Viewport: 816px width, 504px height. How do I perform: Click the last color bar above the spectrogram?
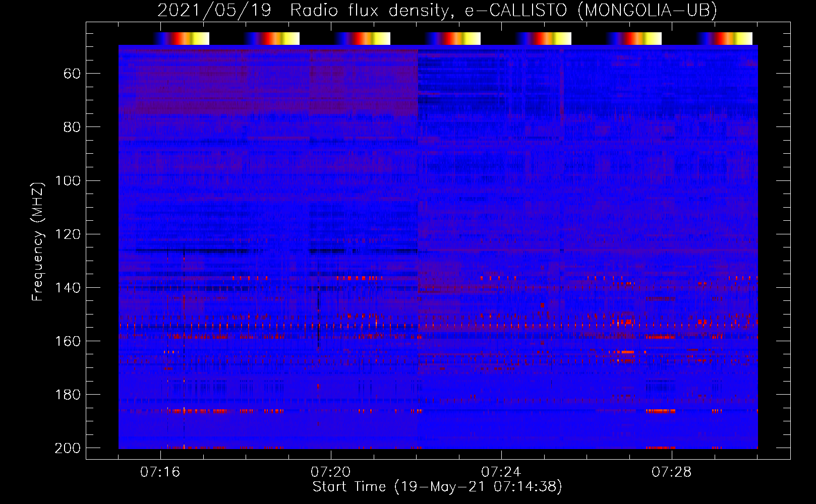(725, 38)
